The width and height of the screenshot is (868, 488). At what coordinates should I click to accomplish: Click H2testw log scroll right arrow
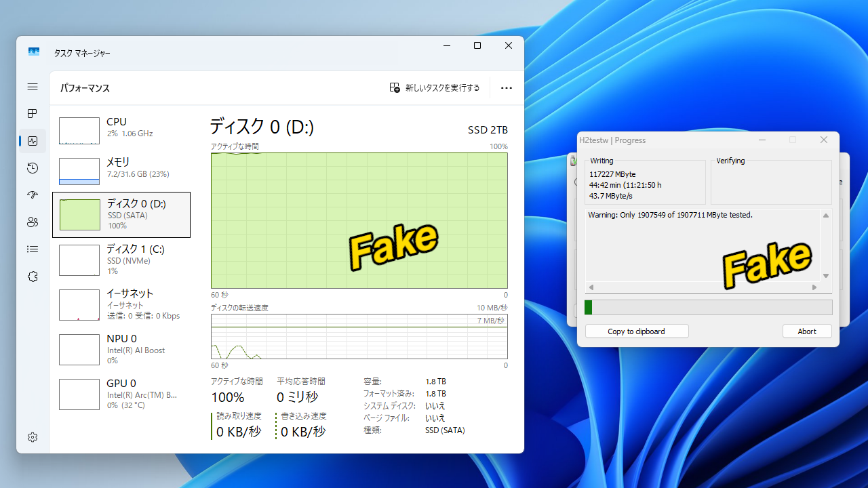click(x=815, y=287)
